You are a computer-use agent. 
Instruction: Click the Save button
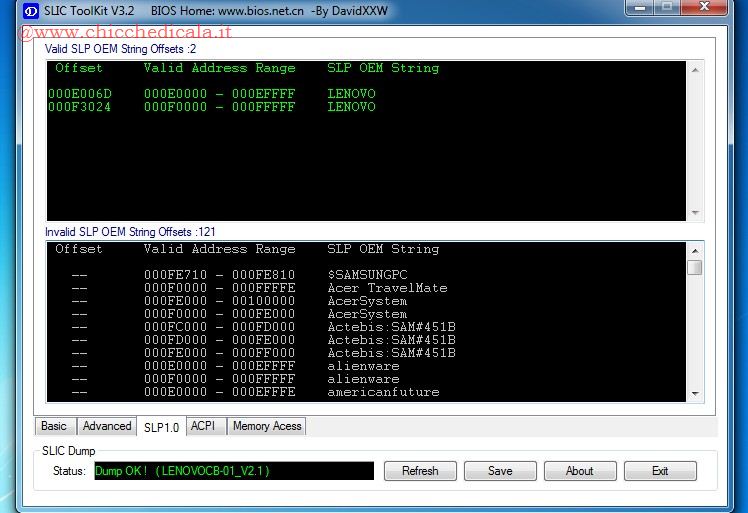click(x=500, y=471)
